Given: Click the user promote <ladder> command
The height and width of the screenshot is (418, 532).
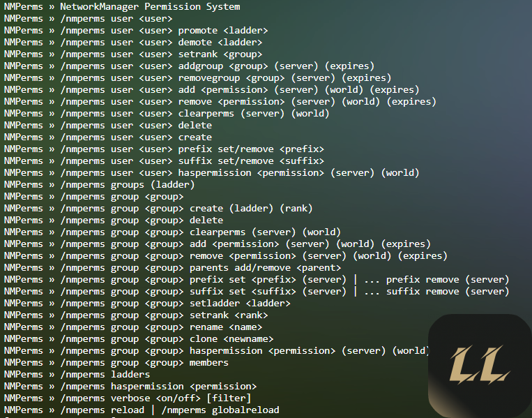Looking at the screenshot, I should 164,31.
